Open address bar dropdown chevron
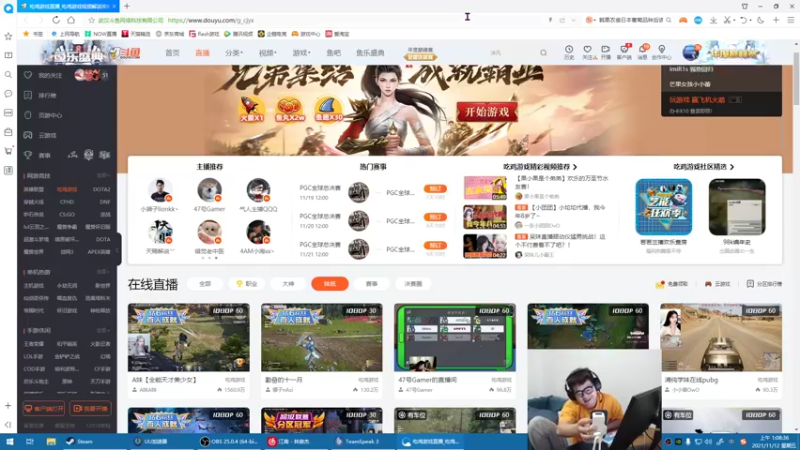 point(573,20)
